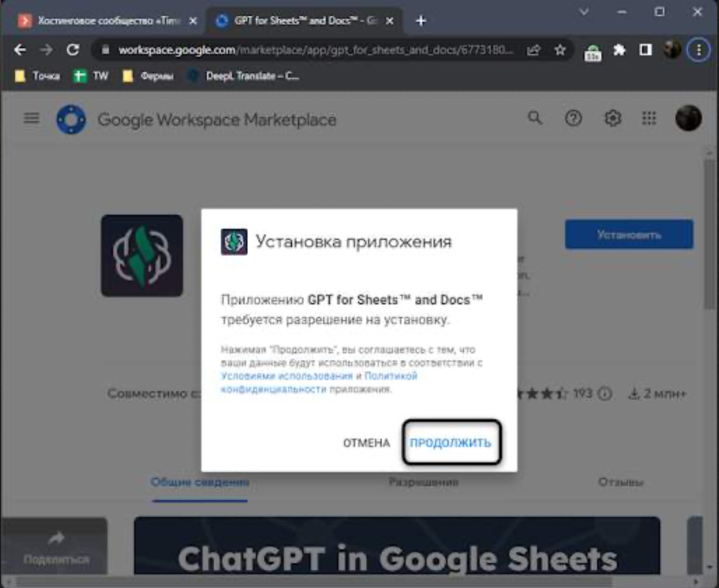Switch to the Разрешения tab

(x=423, y=482)
